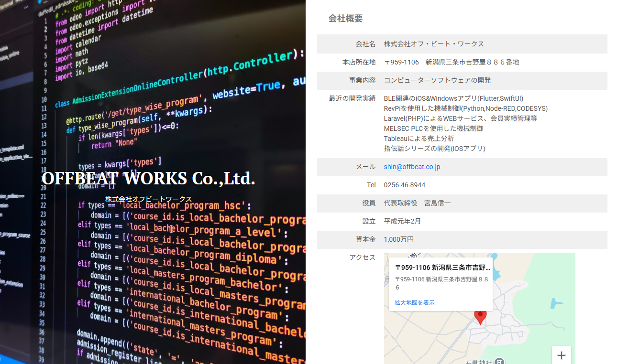Click the map info card title 〒959-1106 新潟県三条市吉野…

point(442,268)
